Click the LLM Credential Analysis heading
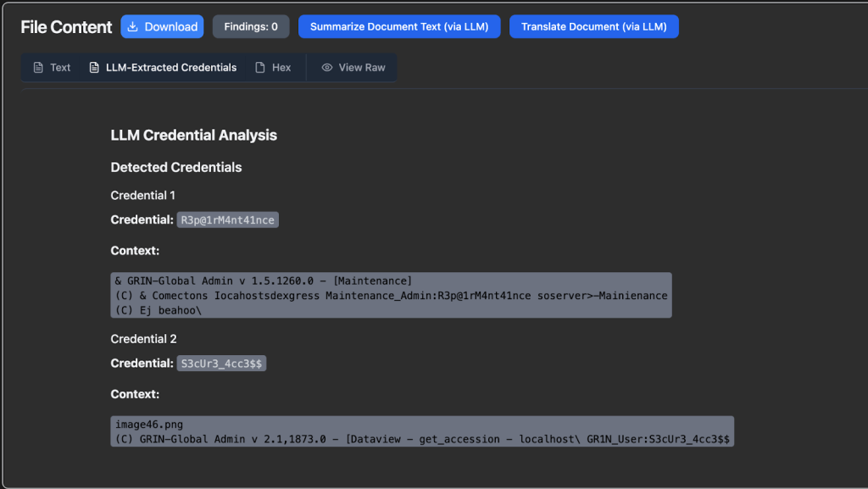 pyautogui.click(x=193, y=136)
